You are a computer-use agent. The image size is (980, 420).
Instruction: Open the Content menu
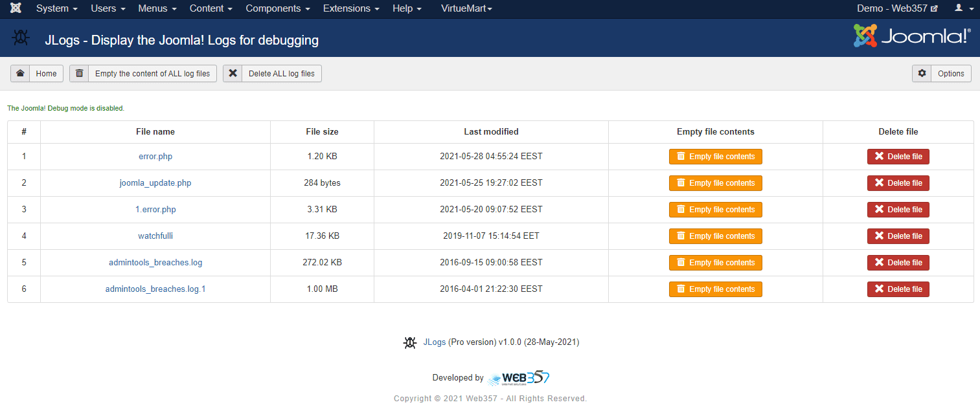tap(211, 8)
